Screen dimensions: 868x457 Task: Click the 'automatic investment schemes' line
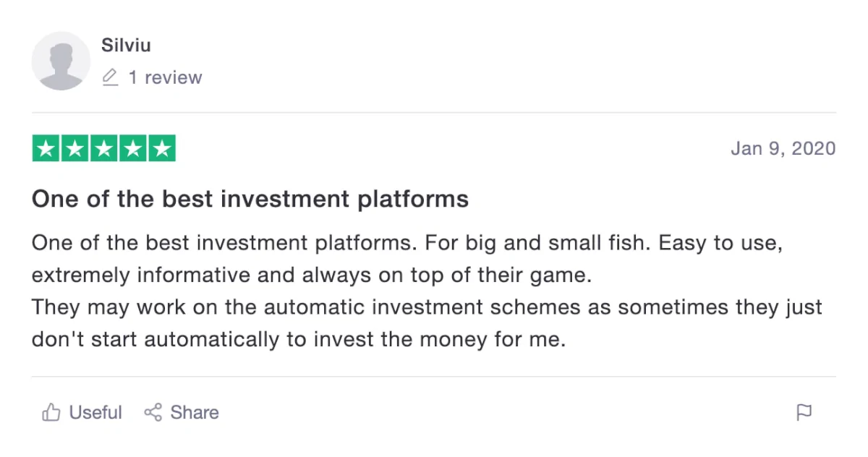tap(427, 307)
